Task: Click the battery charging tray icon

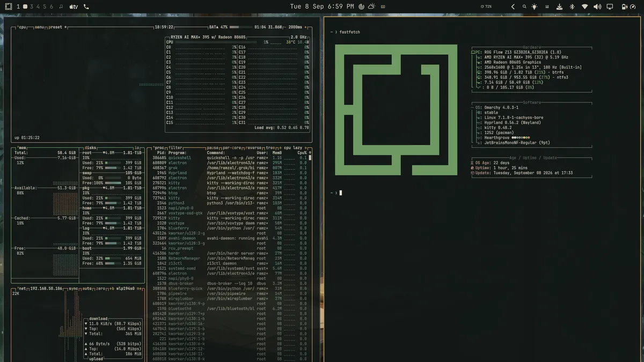Action: click(x=625, y=6)
